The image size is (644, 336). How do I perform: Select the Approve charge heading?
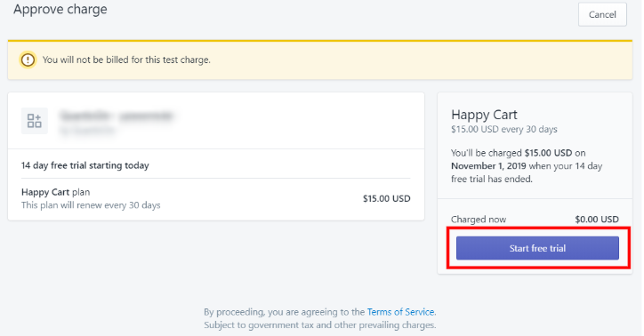[x=60, y=9]
